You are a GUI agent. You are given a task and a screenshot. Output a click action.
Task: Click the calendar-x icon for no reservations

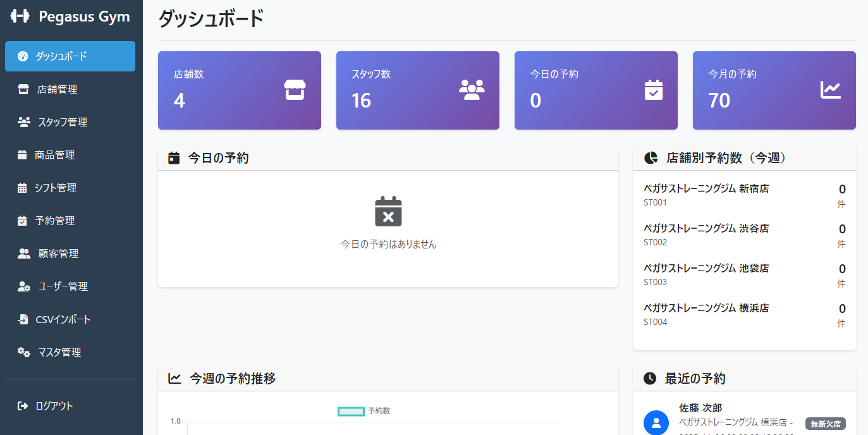point(388,211)
